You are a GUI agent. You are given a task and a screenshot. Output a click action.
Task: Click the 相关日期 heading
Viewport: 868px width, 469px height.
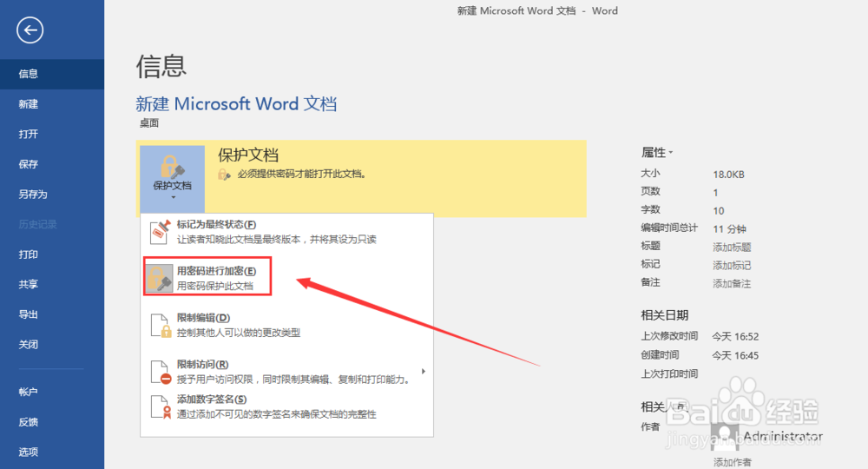point(664,315)
